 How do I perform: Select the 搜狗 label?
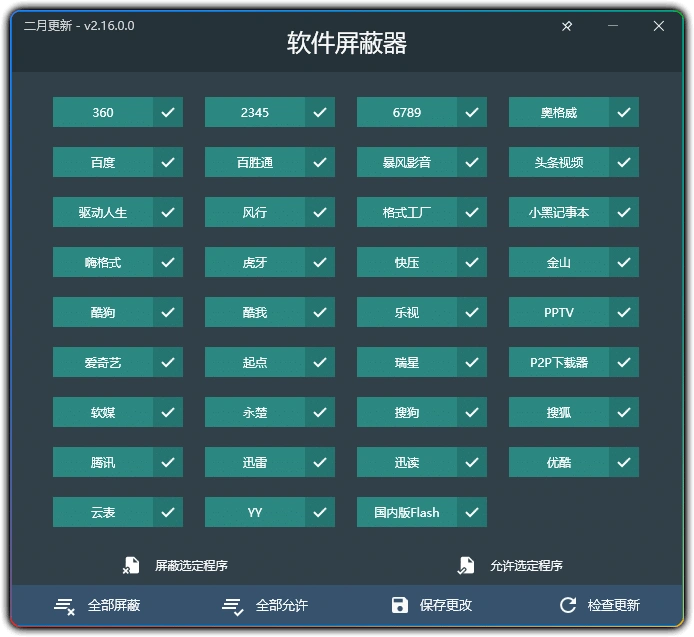(x=407, y=413)
